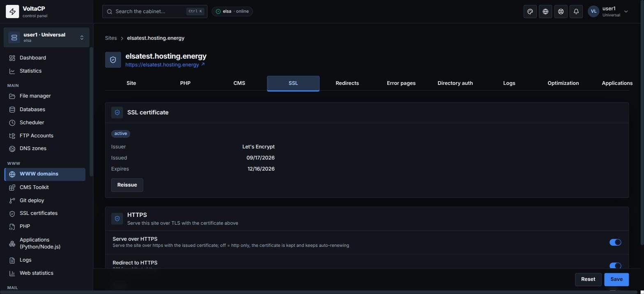Open the theme palette icon
Viewport: 644px width, 294px height.
click(x=530, y=11)
